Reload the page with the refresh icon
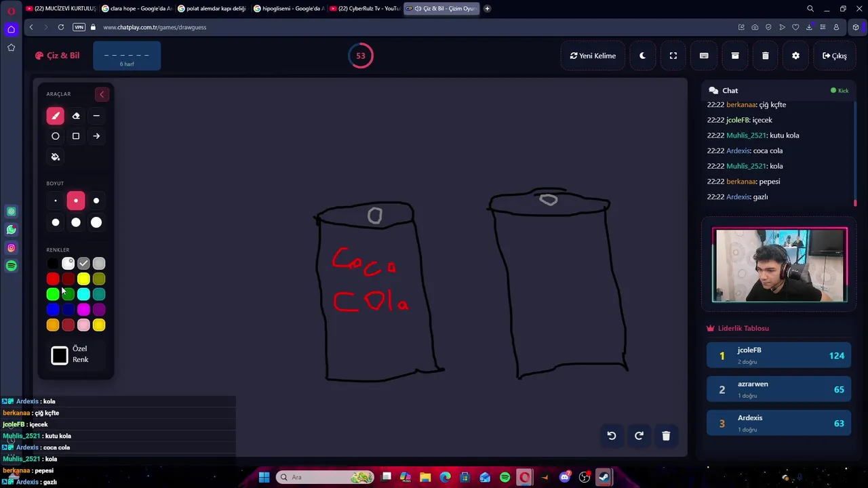The width and height of the screenshot is (868, 488). coord(61,27)
